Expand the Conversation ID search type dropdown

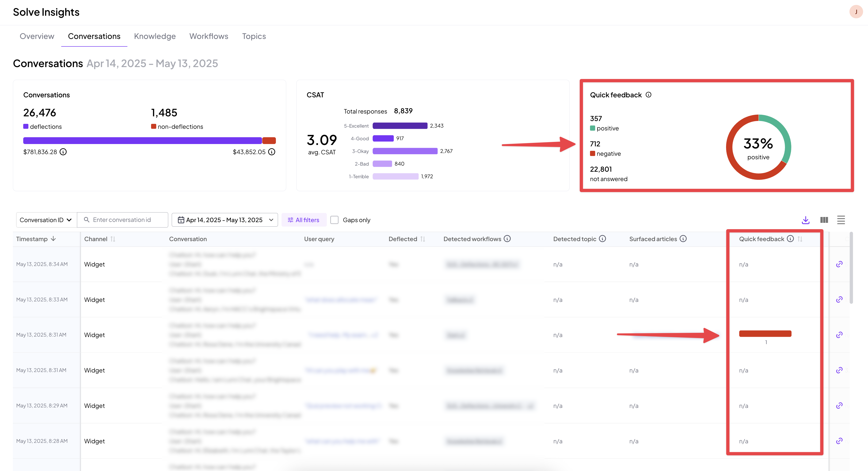(46, 220)
